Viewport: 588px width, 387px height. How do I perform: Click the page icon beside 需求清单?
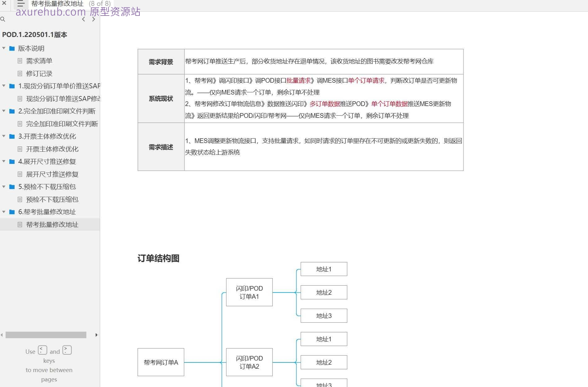click(x=20, y=61)
